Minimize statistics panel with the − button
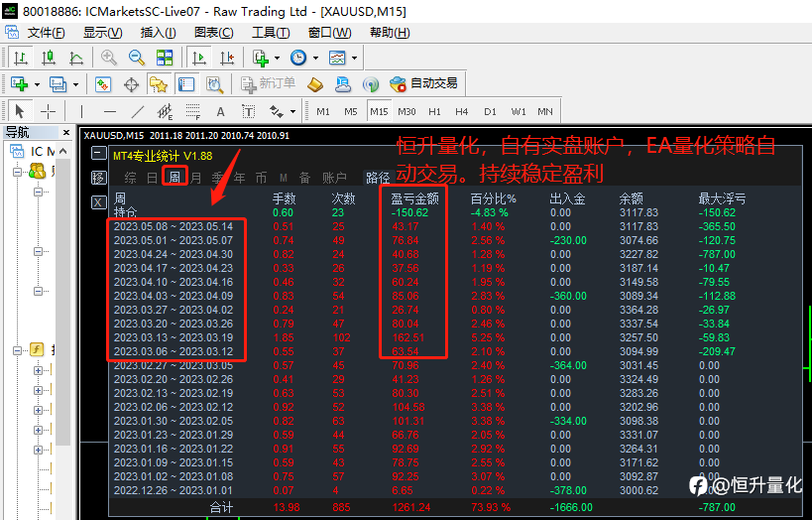Image resolution: width=812 pixels, height=520 pixels. (98, 153)
